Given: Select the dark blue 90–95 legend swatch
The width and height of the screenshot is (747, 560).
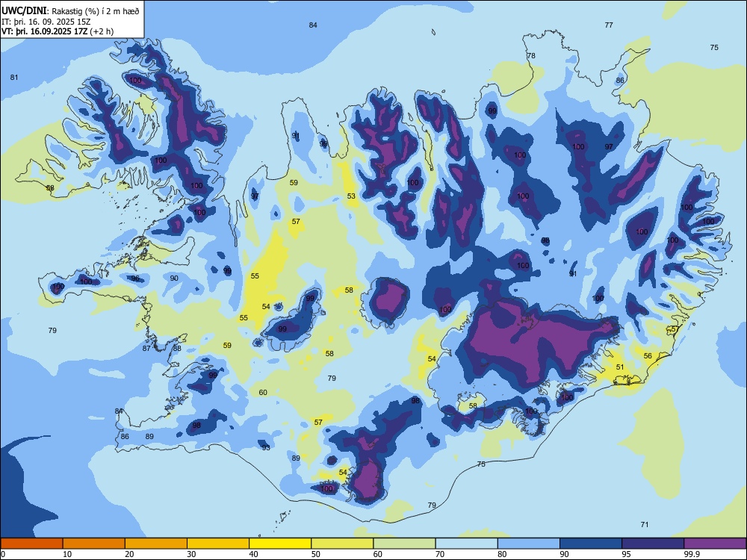Looking at the screenshot, I should point(591,544).
